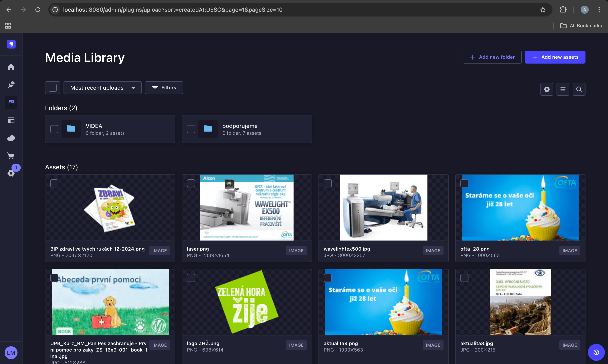
Task: Open All Bookmarks folder
Action: (581, 26)
